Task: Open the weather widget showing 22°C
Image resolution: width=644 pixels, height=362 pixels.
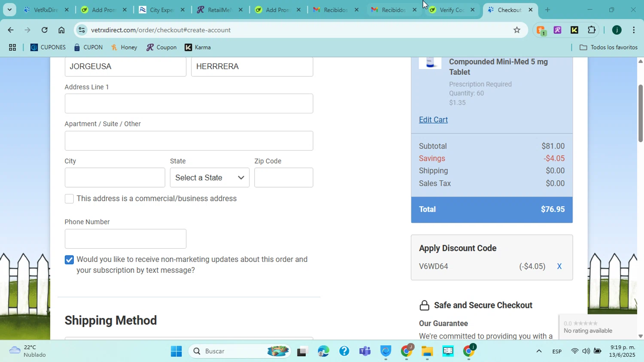Action: (x=28, y=351)
